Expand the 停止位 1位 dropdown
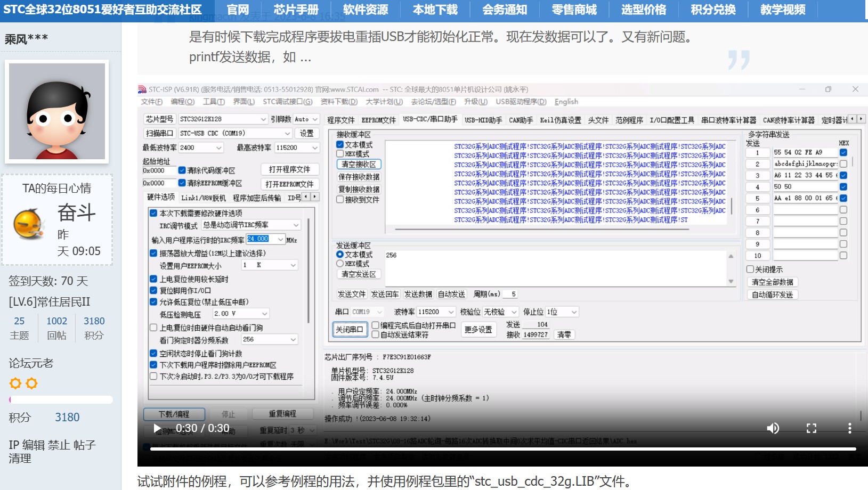 click(x=574, y=312)
